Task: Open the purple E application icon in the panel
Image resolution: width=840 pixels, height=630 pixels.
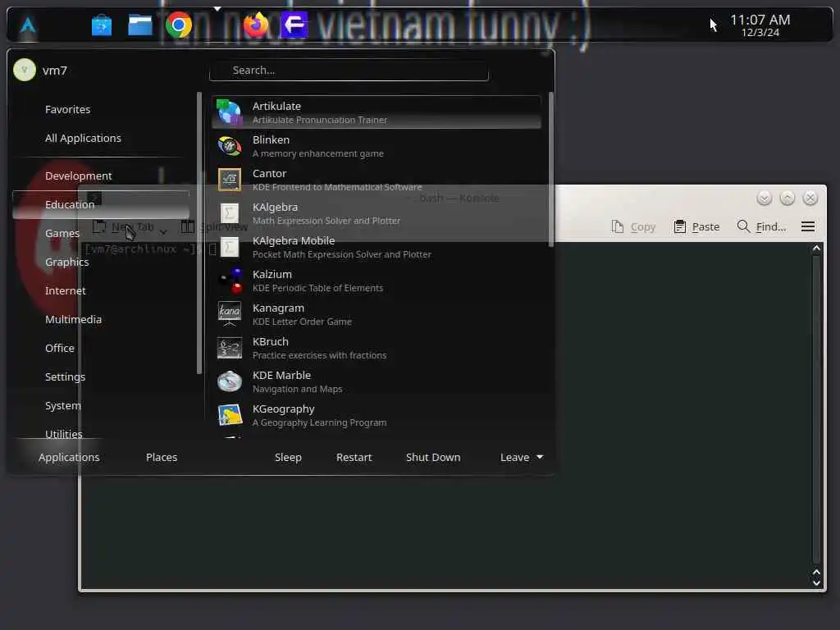Action: point(294,25)
